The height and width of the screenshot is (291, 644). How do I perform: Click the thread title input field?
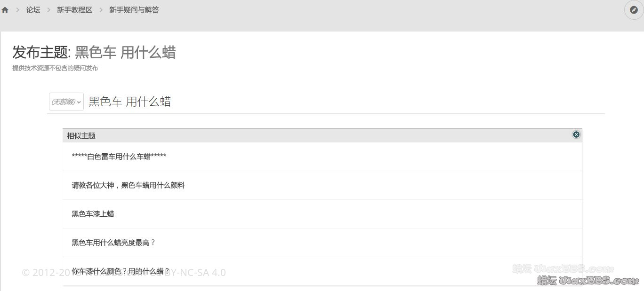pos(330,102)
